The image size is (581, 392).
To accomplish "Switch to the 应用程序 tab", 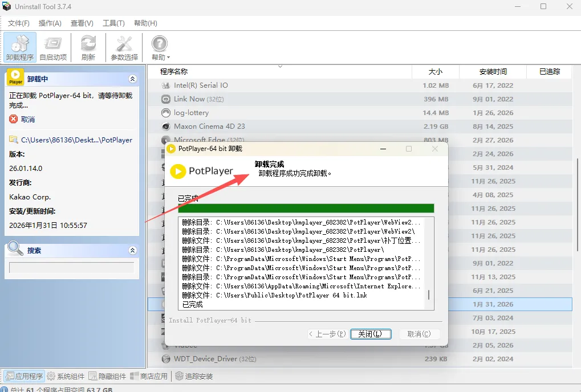I will (x=25, y=377).
